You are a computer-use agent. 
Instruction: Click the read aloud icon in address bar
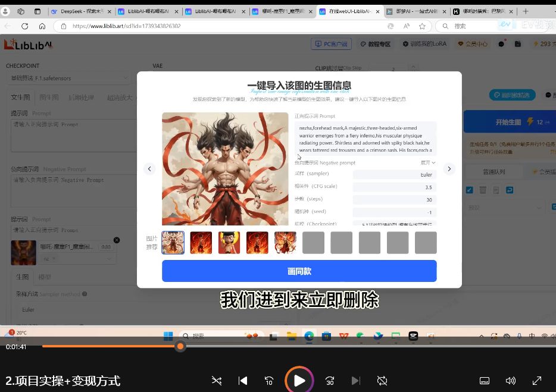click(x=407, y=26)
